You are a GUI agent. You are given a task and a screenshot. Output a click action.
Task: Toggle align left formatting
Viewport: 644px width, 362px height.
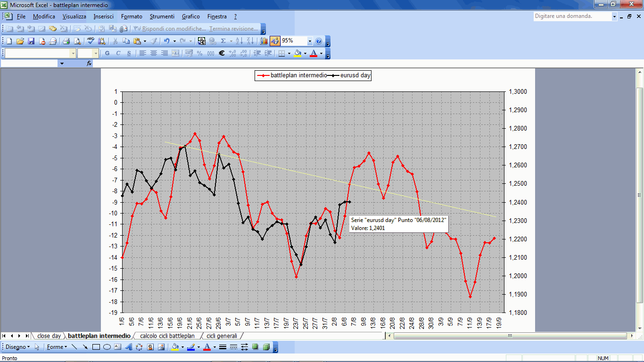[142, 53]
